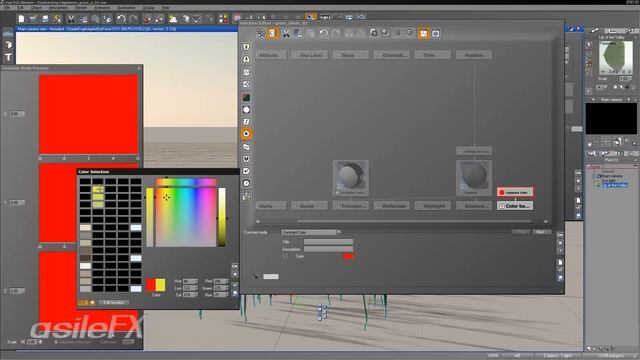Click the orange-highlighted icon at right of Function Editor toolbar
Viewport: 640px width, 360px height.
coord(423,33)
